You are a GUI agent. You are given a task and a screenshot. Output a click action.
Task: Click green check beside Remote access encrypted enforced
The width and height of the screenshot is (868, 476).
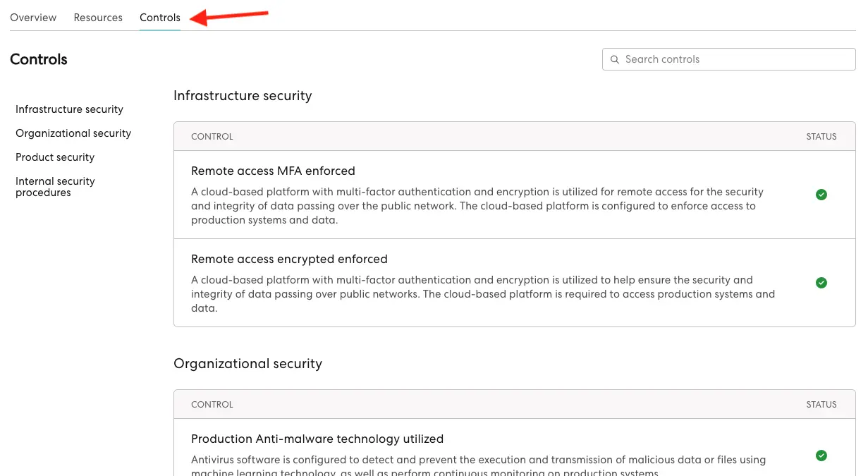pyautogui.click(x=821, y=283)
